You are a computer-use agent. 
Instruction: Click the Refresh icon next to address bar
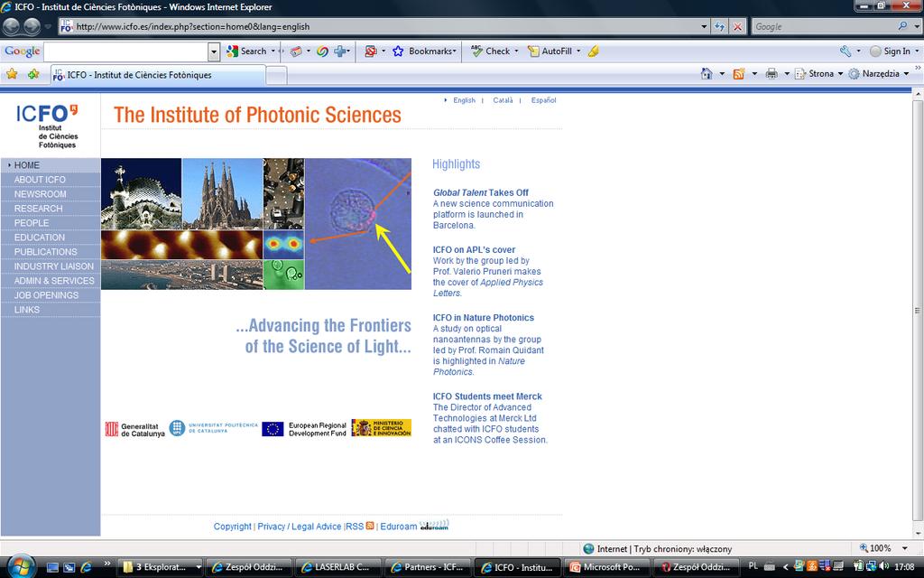point(719,26)
